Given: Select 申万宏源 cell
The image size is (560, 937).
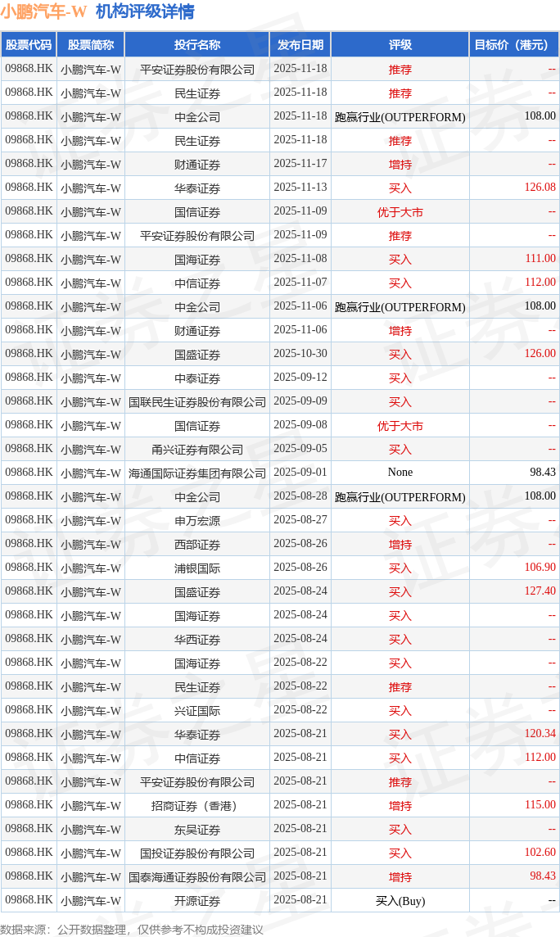Looking at the screenshot, I should (x=197, y=520).
